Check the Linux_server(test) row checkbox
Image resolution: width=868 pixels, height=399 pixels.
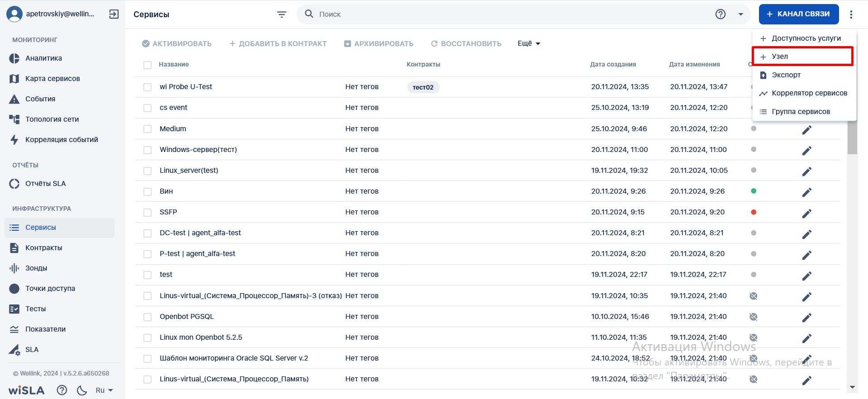click(x=147, y=171)
